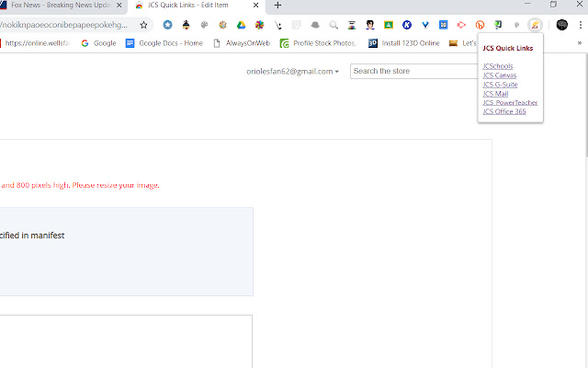Image resolution: width=588 pixels, height=368 pixels.
Task: Click the red 'Please resize your image' error text
Action: pos(116,185)
